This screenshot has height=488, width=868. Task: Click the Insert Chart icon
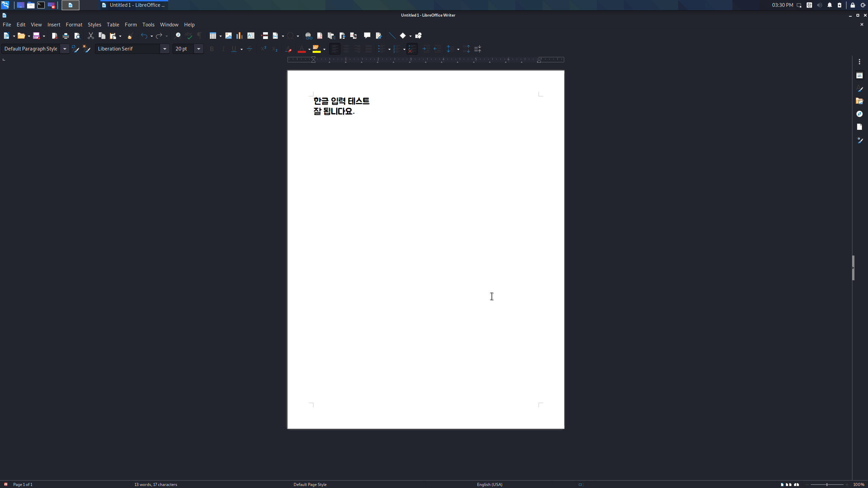coord(239,36)
